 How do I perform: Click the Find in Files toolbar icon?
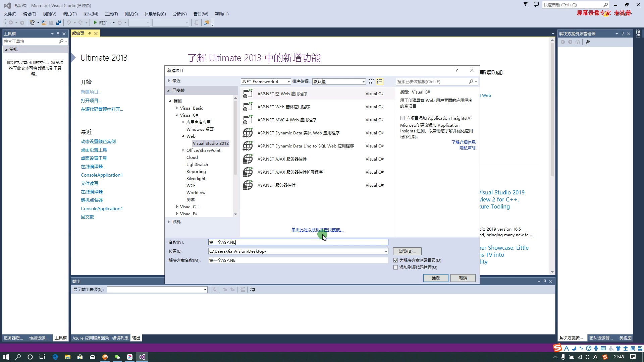click(207, 22)
